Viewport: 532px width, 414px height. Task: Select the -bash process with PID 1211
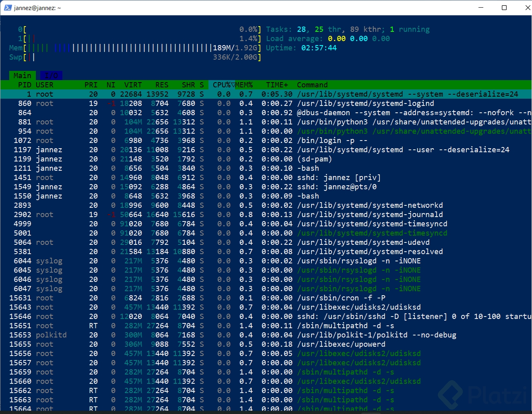click(266, 168)
